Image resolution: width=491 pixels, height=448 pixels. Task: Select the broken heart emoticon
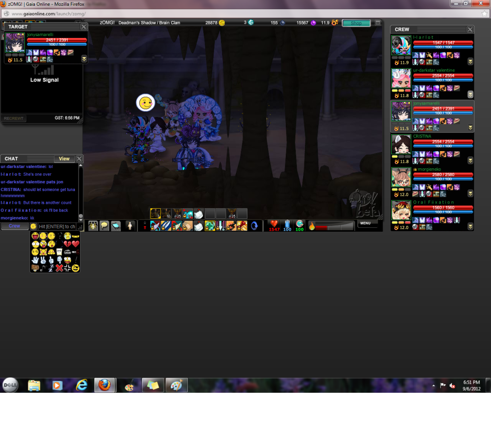pyautogui.click(x=67, y=244)
